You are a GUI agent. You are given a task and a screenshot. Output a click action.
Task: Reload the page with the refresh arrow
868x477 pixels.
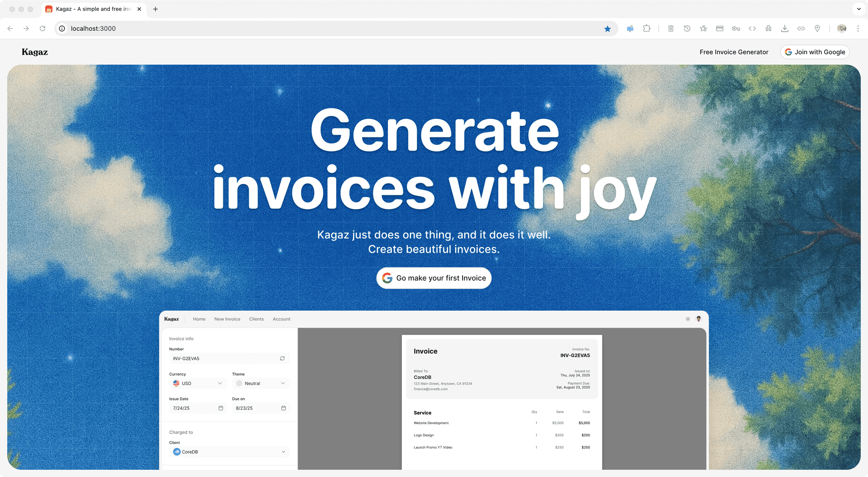click(42, 28)
